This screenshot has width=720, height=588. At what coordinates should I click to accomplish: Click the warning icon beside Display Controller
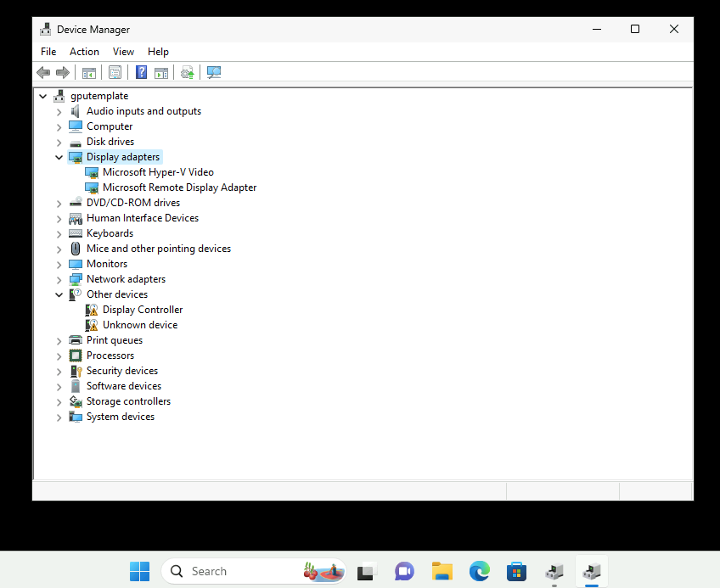92,310
